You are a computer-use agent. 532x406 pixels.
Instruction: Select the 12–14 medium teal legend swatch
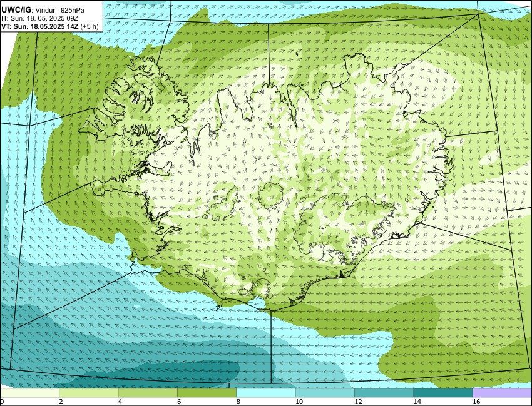384,393
